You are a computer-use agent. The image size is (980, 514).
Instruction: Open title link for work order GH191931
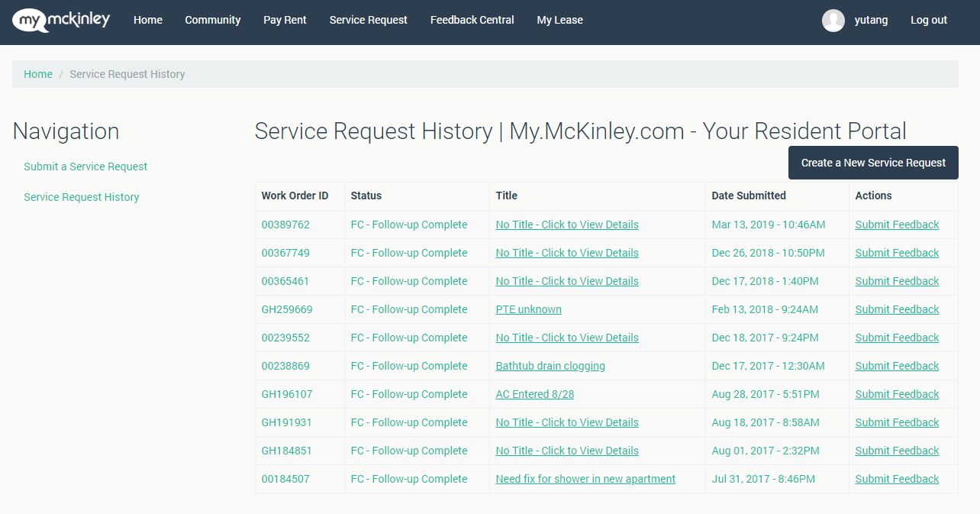click(567, 422)
